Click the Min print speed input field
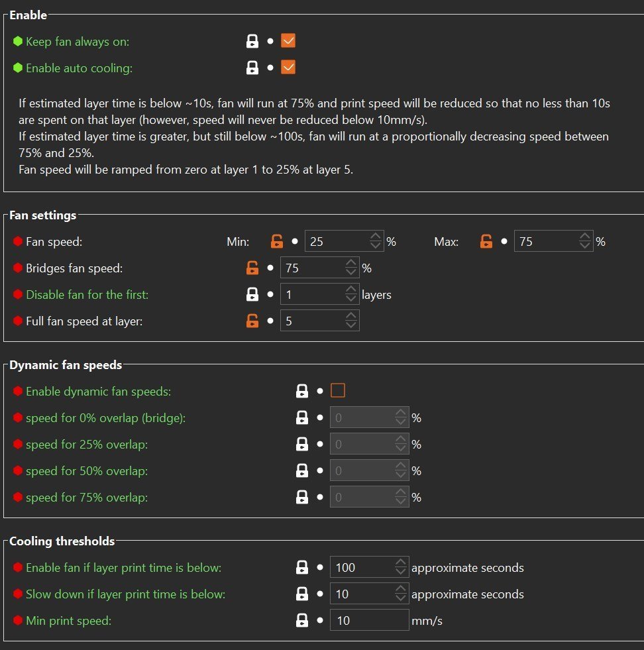The width and height of the screenshot is (644, 650). pos(369,621)
